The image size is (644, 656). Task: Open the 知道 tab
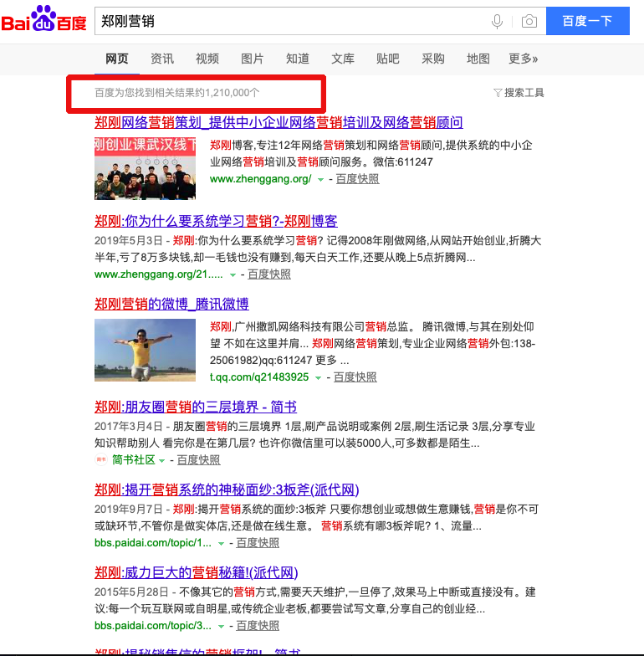[x=298, y=59]
